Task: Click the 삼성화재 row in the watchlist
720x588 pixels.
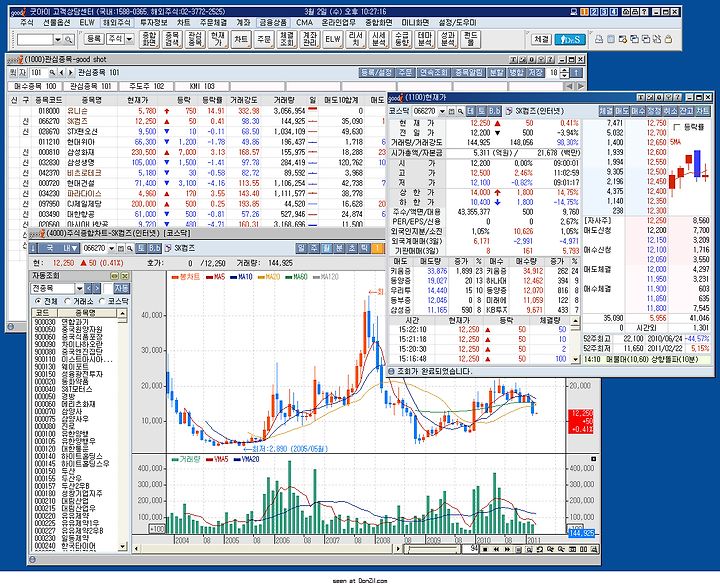Action: [x=197, y=152]
